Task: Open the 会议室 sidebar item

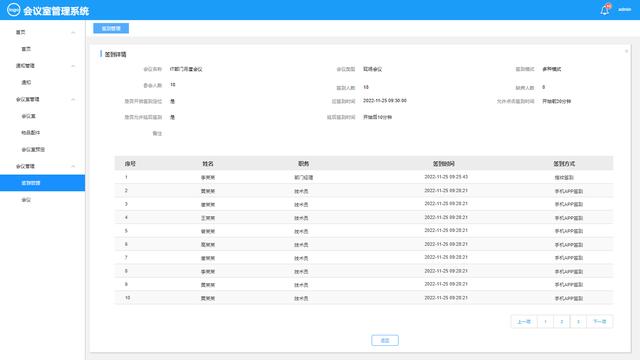Action: (x=29, y=116)
